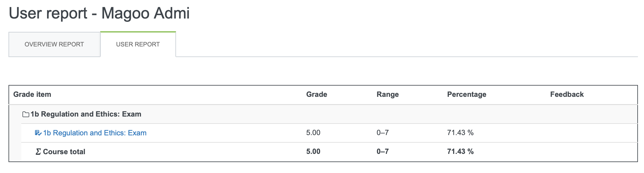Image resolution: width=644 pixels, height=173 pixels.
Task: Click the exam range value 0–7
Action: click(x=383, y=133)
